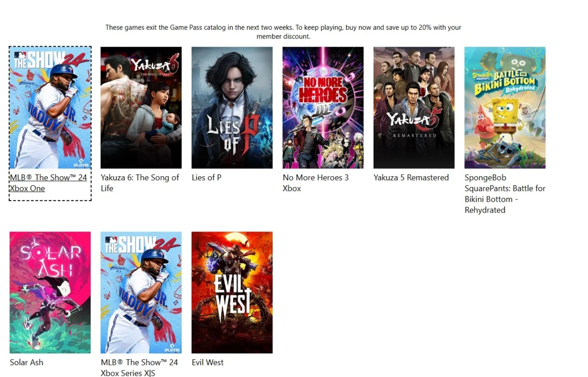Viewport: 588px width, 377px height.
Task: Click the 'Evil West' text title
Action: point(208,362)
